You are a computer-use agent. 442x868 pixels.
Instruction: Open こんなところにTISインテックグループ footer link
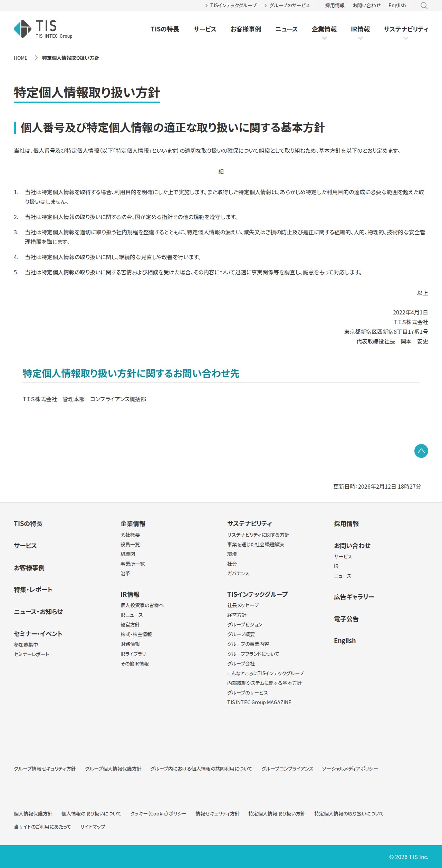pyautogui.click(x=266, y=673)
